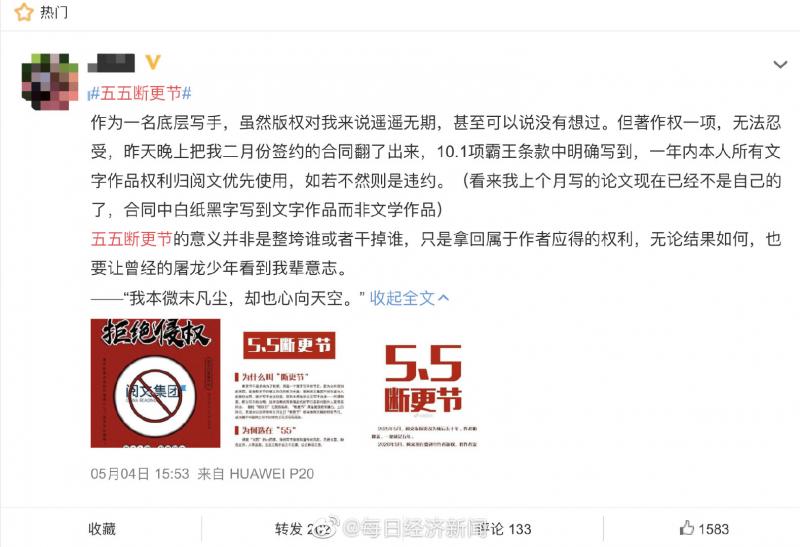Open the post options chevron menu
This screenshot has width=800, height=547.
coord(780,65)
